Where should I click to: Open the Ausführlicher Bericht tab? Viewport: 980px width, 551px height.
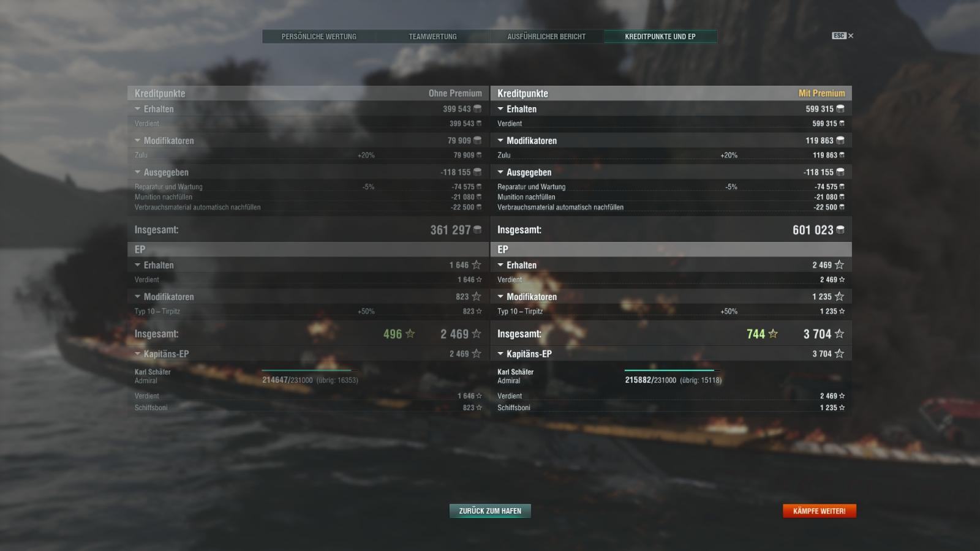click(x=546, y=37)
